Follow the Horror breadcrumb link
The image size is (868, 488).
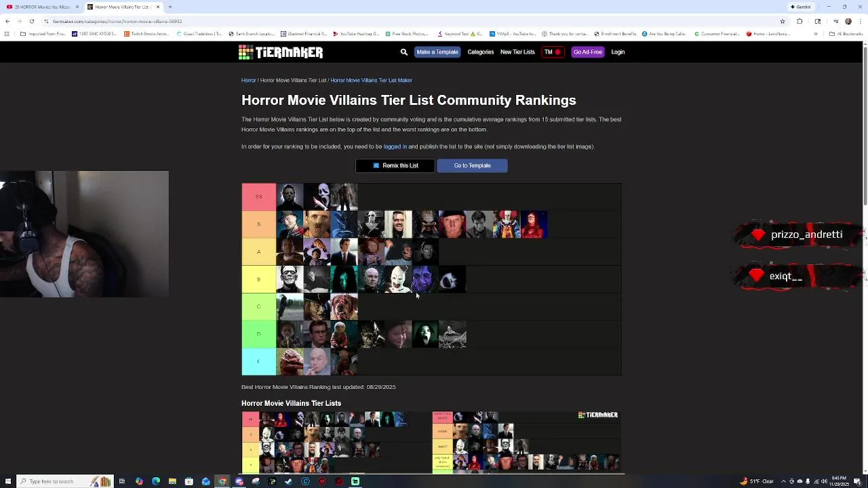(248, 80)
